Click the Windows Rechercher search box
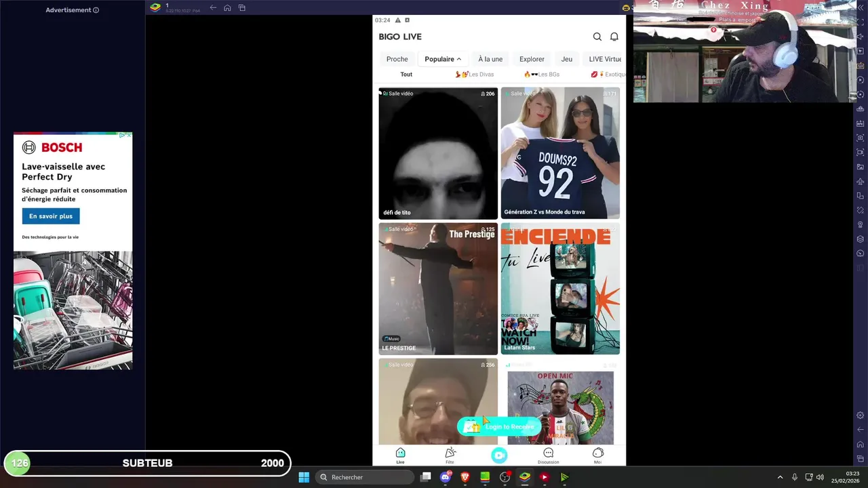 tap(365, 477)
